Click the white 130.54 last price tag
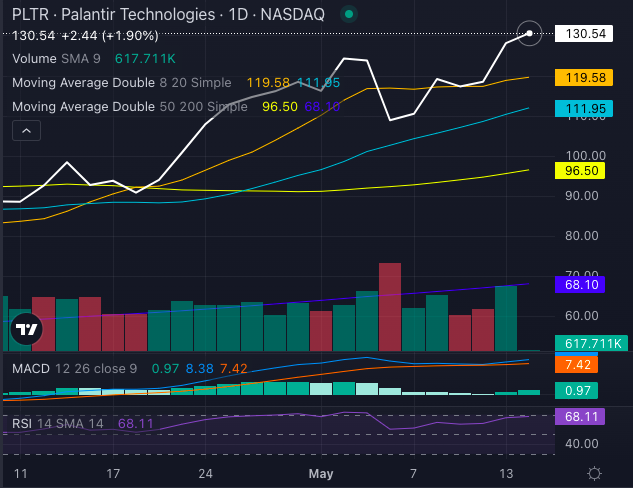Screen dimensions: 633x488 [x=584, y=34]
